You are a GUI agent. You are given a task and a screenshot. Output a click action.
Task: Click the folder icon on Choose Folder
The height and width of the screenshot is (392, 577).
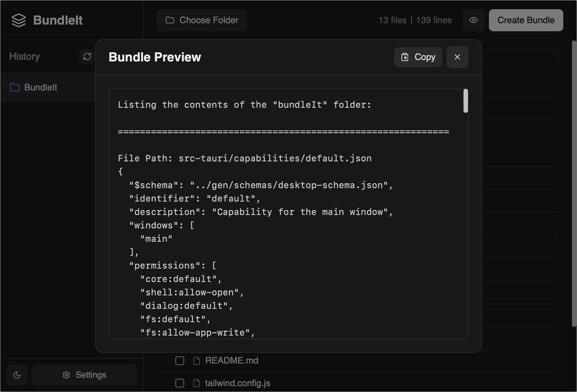[170, 20]
